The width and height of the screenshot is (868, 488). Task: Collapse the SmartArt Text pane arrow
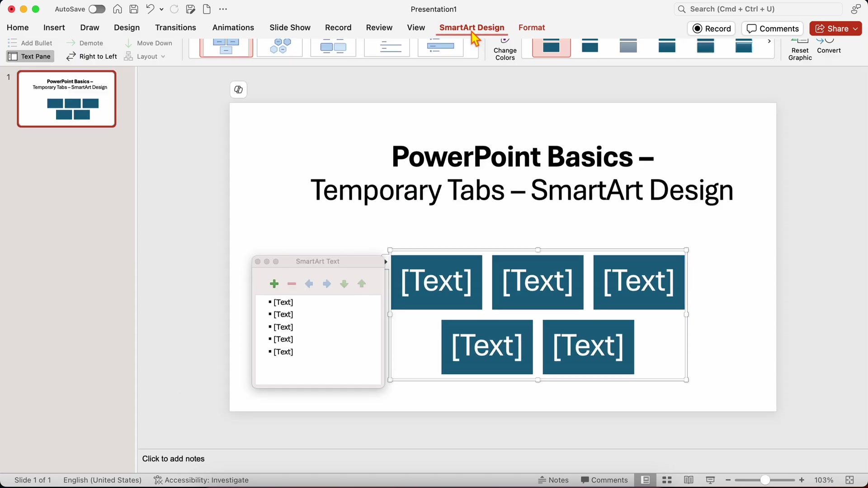point(386,262)
